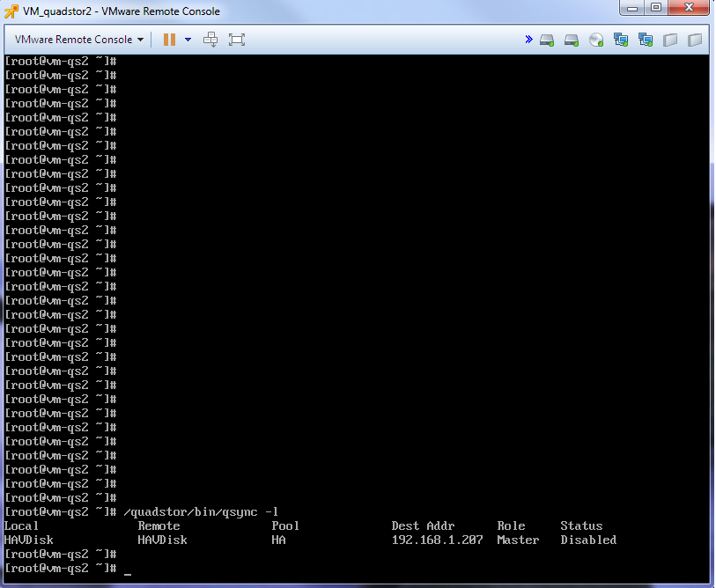Click the last greyed-out removable device icon
716x588 pixels.
[695, 40]
